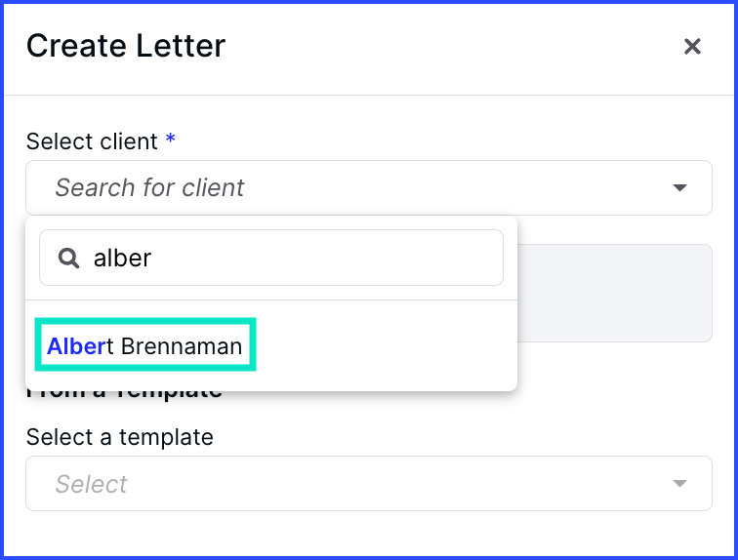This screenshot has height=560, width=738.
Task: Click the highlighted "Alber" matching text
Action: tap(76, 345)
